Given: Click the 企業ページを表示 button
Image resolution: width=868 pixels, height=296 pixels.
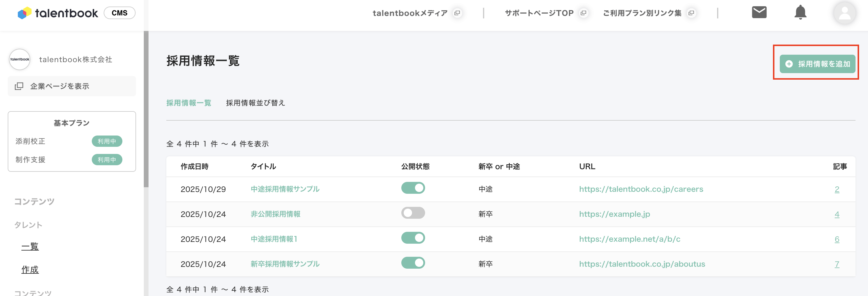Looking at the screenshot, I should (72, 86).
